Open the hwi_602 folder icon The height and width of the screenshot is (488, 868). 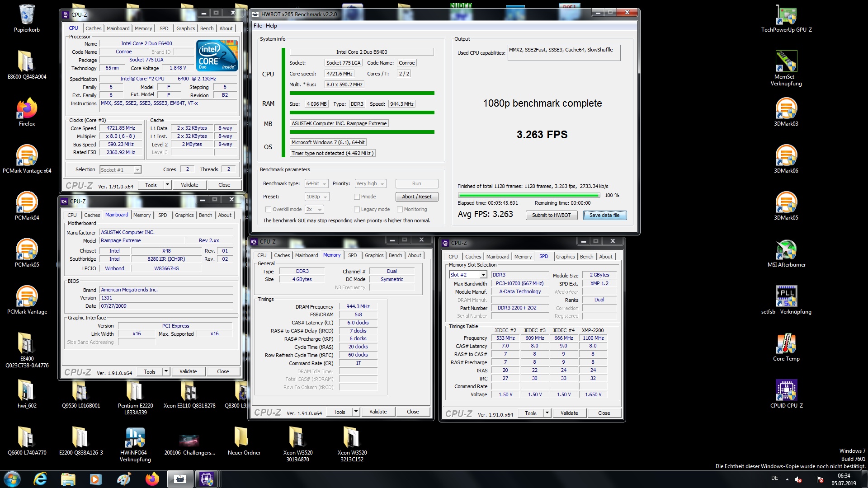[x=27, y=394]
